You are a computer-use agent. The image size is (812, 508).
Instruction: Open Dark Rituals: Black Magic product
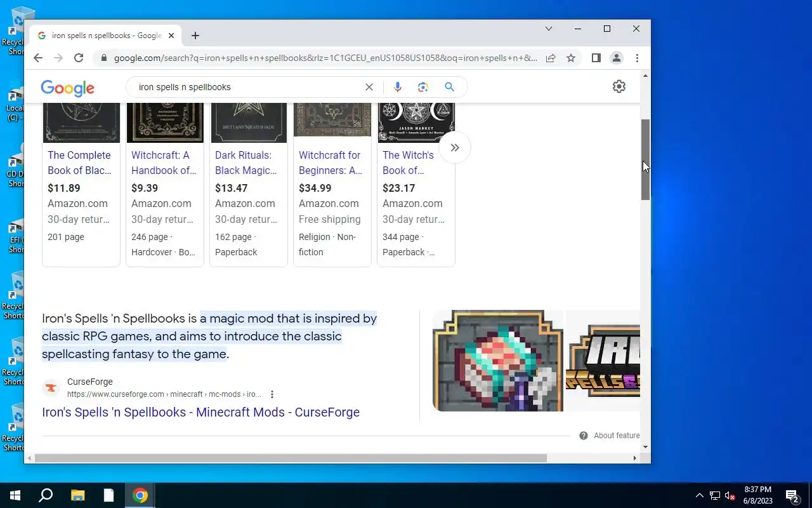[246, 163]
